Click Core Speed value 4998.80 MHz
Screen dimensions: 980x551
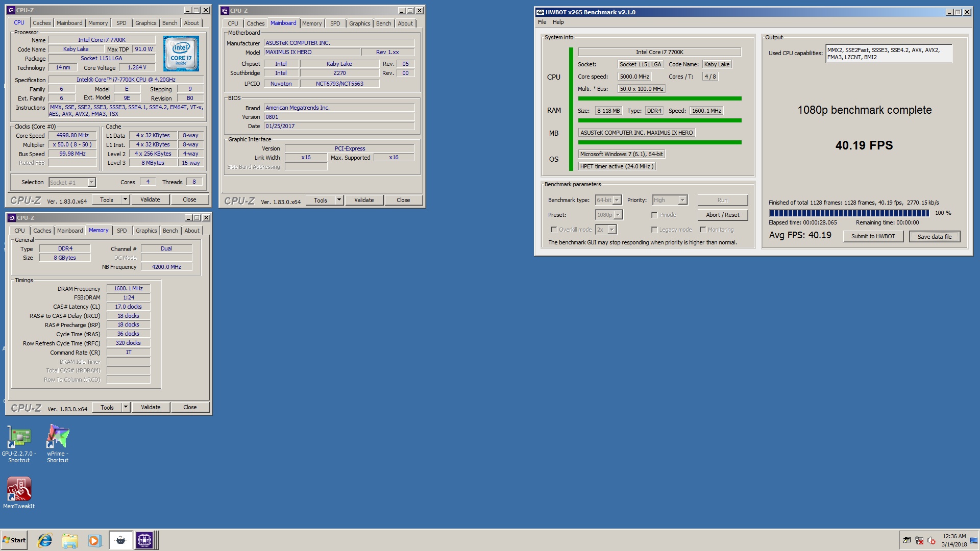tap(72, 135)
